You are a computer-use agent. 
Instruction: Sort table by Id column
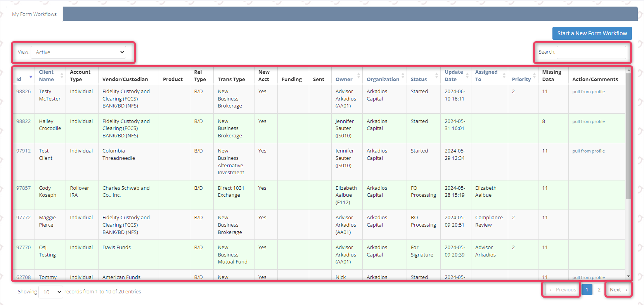24,76
